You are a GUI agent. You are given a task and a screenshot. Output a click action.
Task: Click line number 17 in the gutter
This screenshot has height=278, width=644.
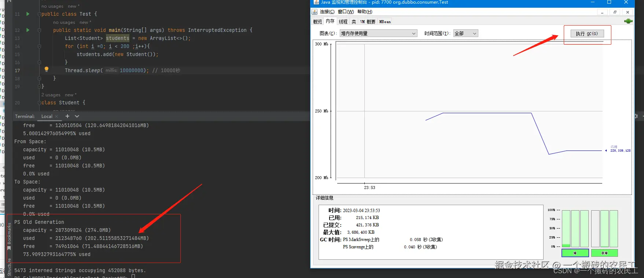[17, 70]
